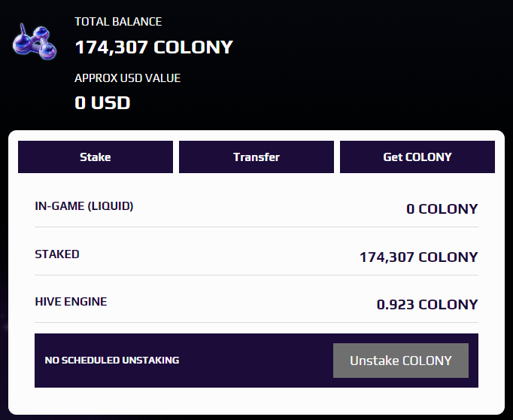
Task: Click the dark unstaking status bar
Action: click(256, 361)
